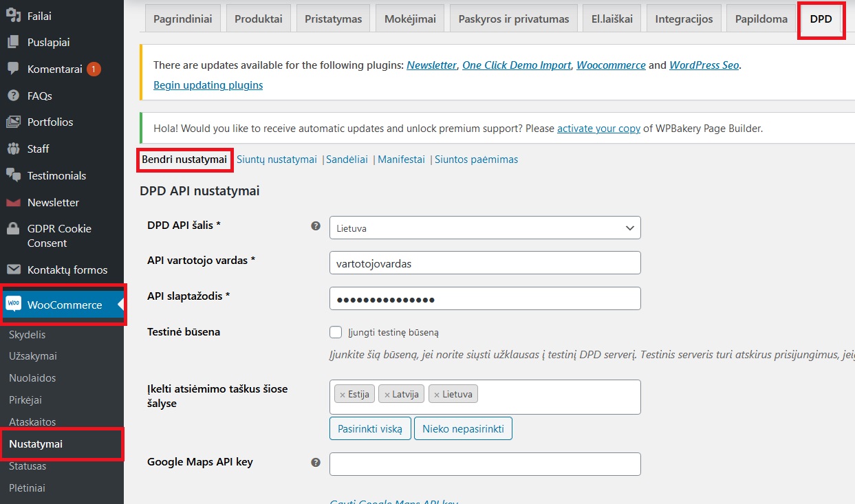Click the Newsletter plugin update link
The width and height of the screenshot is (855, 504).
pos(431,65)
